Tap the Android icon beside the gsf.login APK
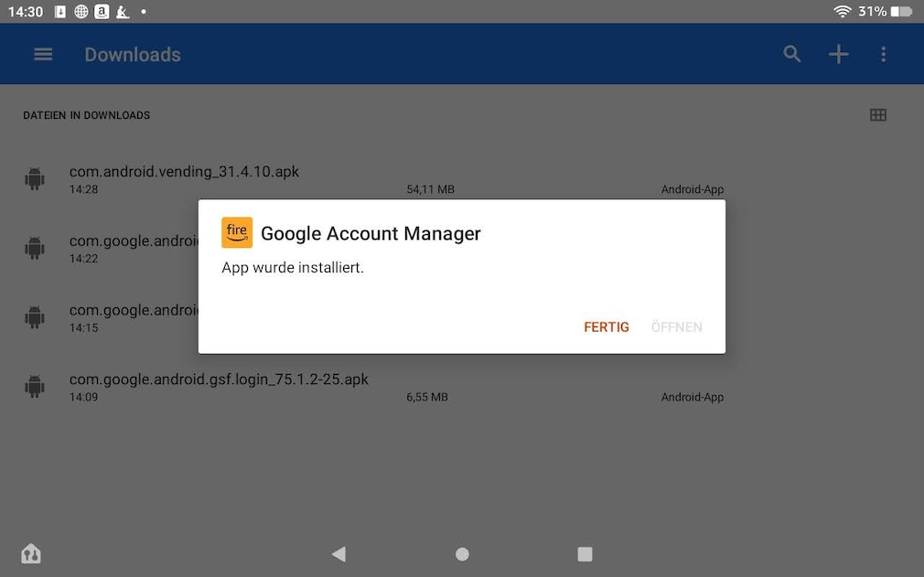The width and height of the screenshot is (924, 577). click(34, 386)
